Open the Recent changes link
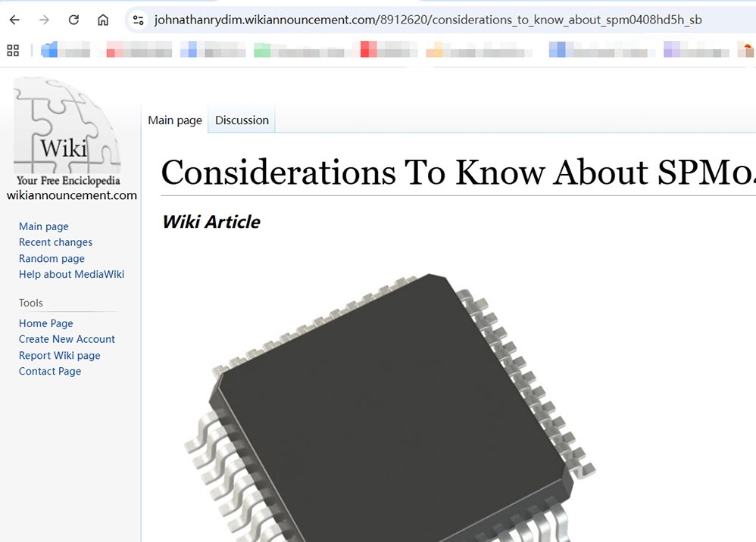Viewport: 756px width, 542px height. pyautogui.click(x=55, y=242)
